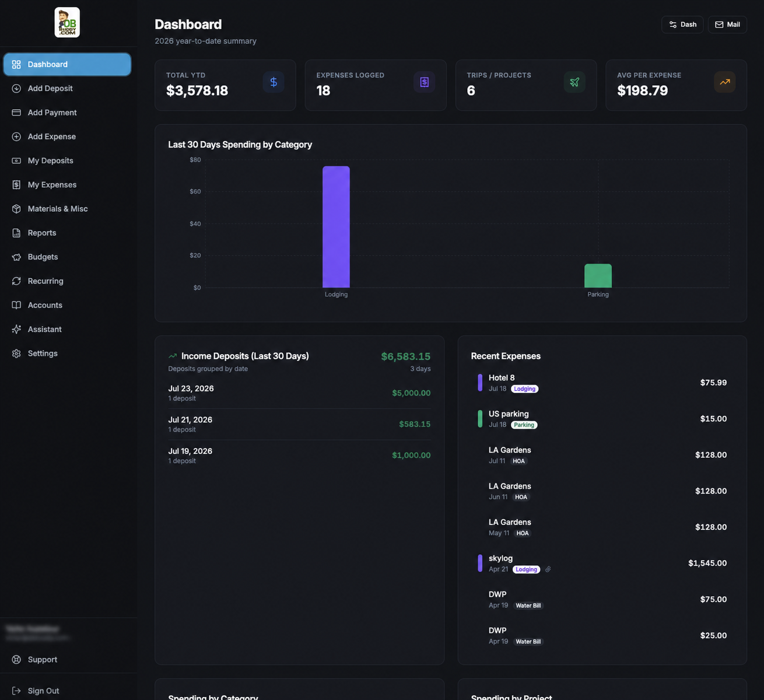The height and width of the screenshot is (700, 764).
Task: Click the receipt icon on Expenses Logged card
Action: pos(424,82)
